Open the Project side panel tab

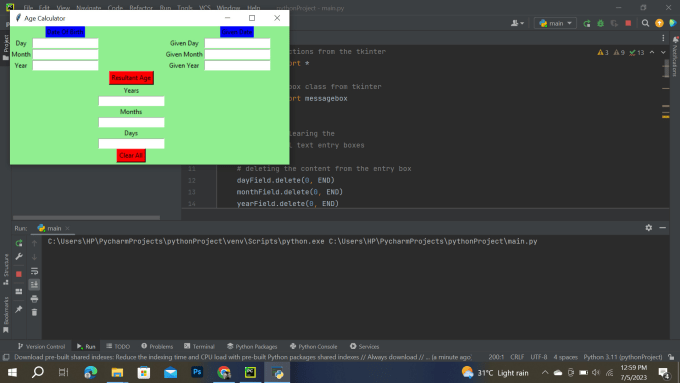coord(6,47)
